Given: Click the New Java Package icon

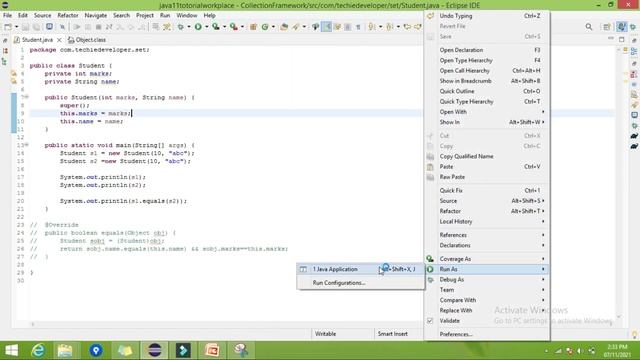Looking at the screenshot, I should pyautogui.click(x=253, y=27).
